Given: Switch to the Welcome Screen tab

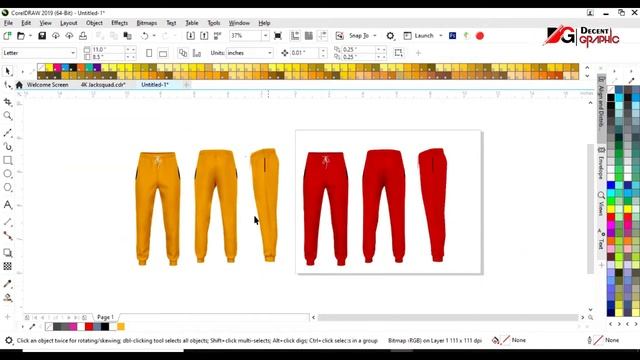Looking at the screenshot, I should tap(47, 85).
